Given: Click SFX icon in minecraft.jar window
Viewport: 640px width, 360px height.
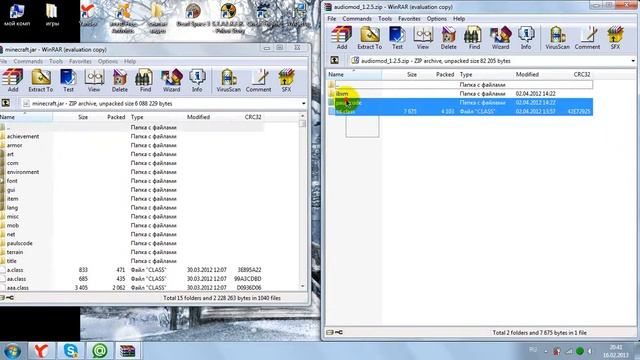Looking at the screenshot, I should tap(286, 80).
